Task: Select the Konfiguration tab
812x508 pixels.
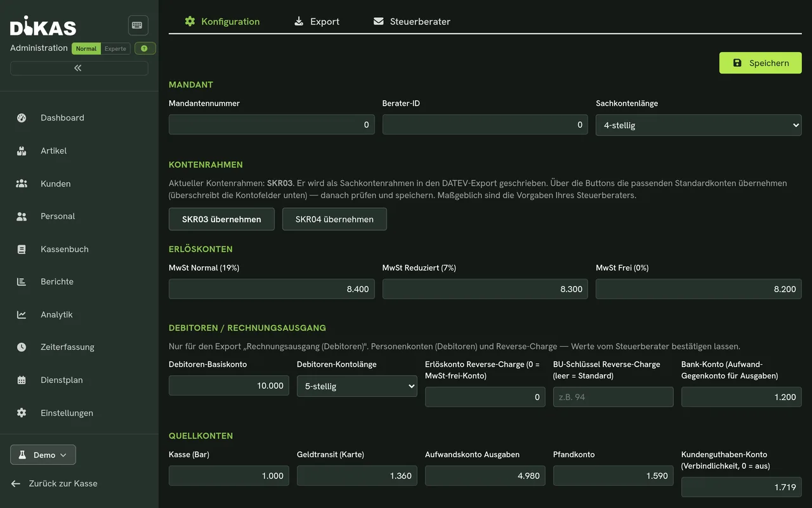Action: pos(222,21)
